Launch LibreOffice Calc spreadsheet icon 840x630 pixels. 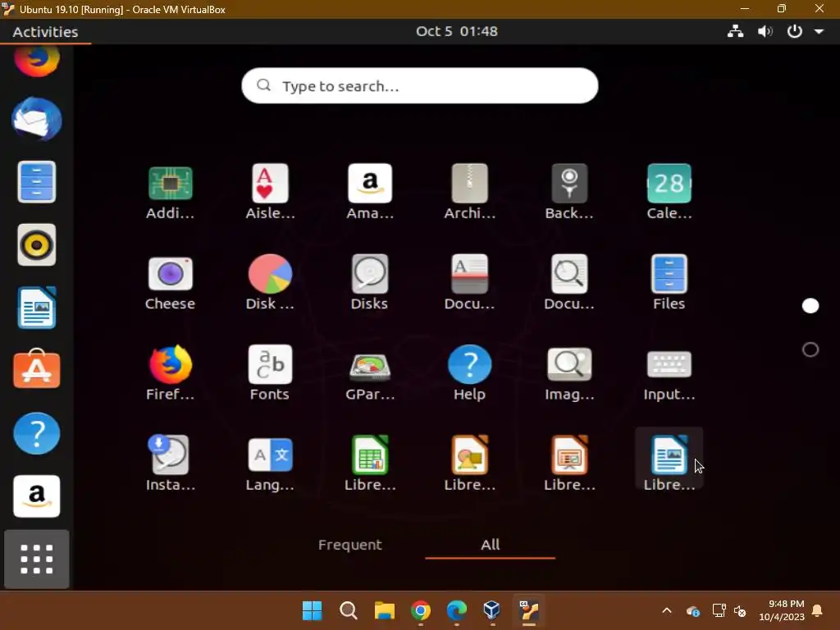[x=370, y=463]
